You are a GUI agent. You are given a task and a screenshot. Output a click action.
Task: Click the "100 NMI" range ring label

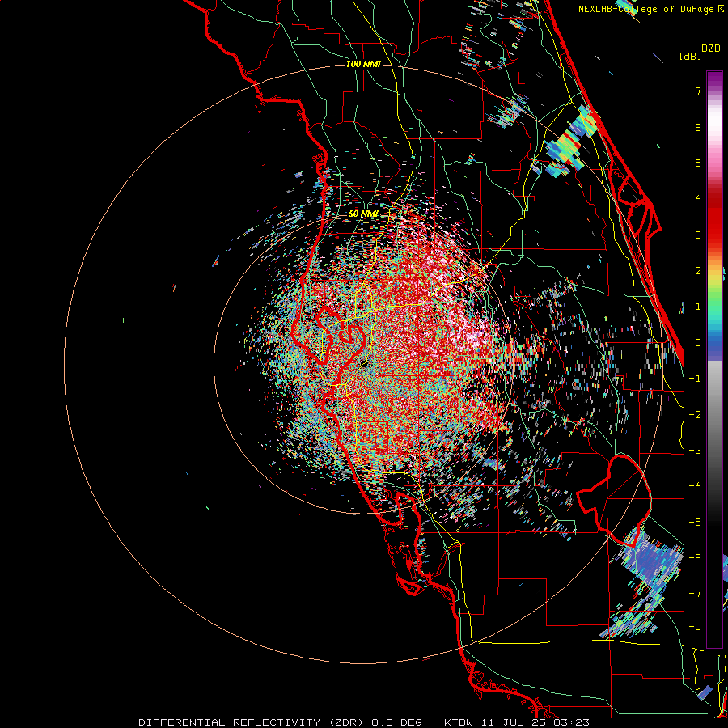[363, 64]
